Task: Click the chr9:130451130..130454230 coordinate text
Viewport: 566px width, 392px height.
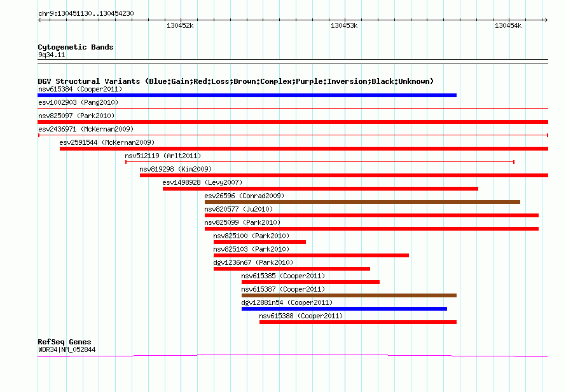Action: (x=86, y=13)
